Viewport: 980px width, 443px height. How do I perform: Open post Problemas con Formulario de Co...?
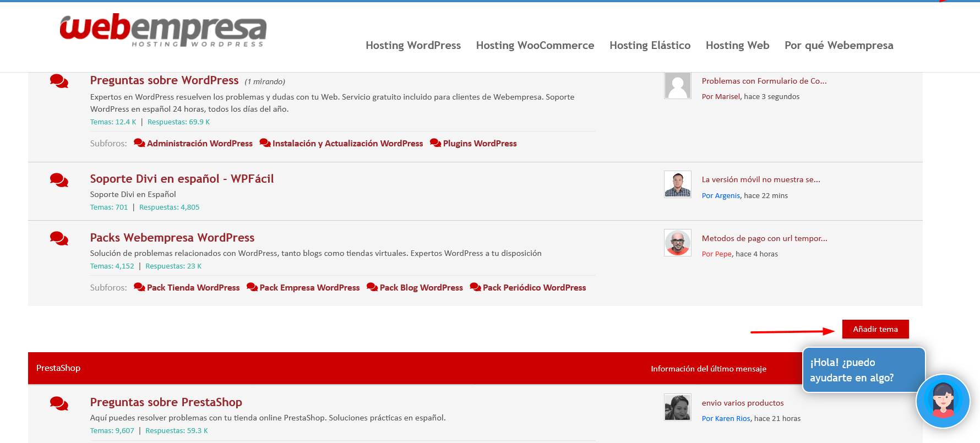tap(764, 81)
